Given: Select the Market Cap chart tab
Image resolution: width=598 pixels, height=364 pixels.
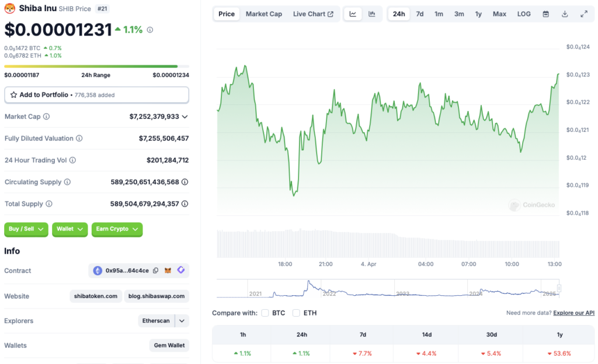Looking at the screenshot, I should click(x=264, y=14).
